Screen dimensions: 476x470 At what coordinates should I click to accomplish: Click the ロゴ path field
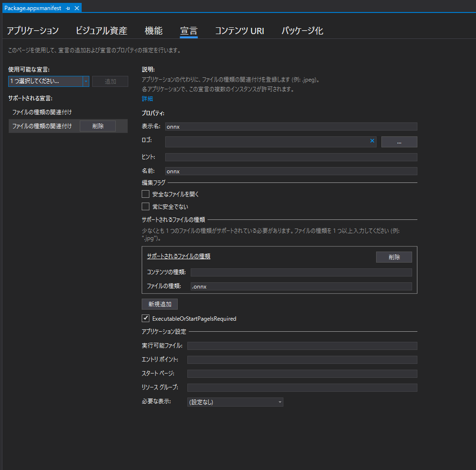pyautogui.click(x=270, y=142)
